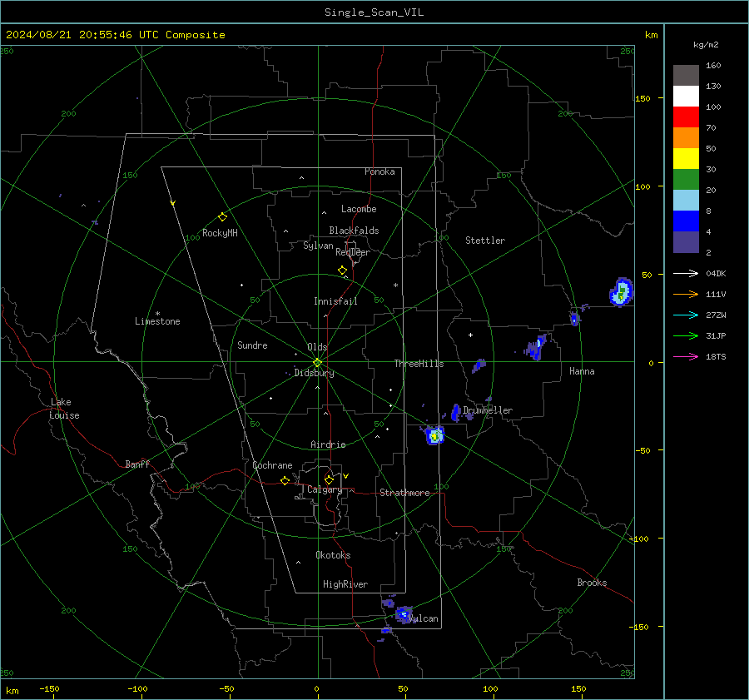Click the Blackfalds label
The width and height of the screenshot is (749, 700).
tap(354, 231)
